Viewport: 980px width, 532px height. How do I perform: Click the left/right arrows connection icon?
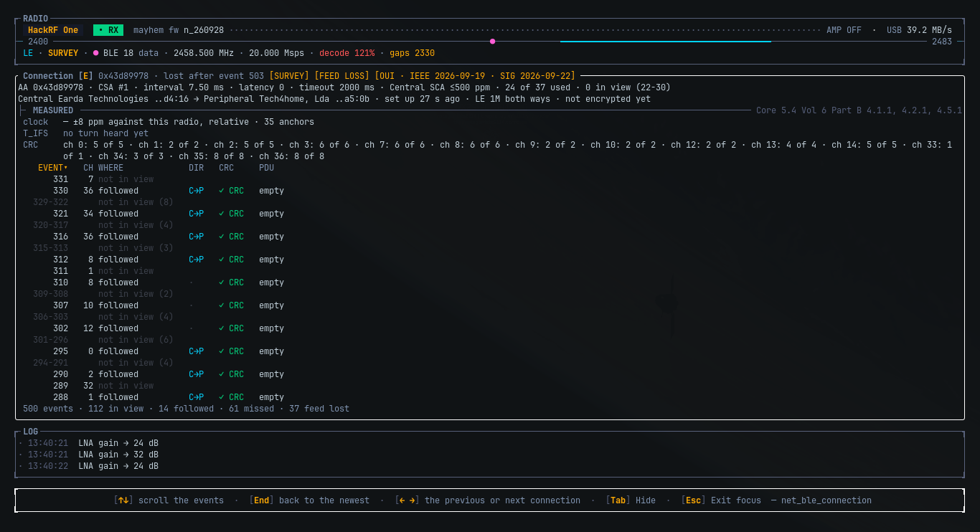[407, 500]
